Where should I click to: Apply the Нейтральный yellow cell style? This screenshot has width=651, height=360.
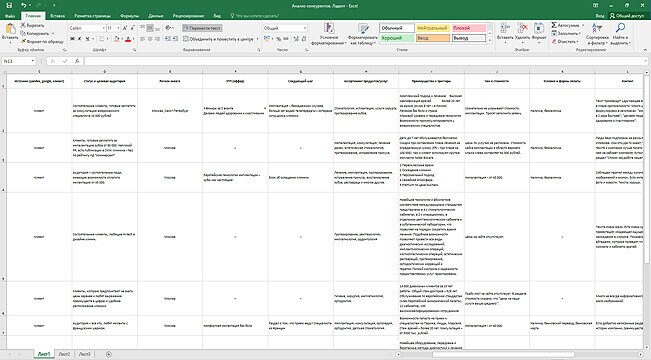click(433, 28)
